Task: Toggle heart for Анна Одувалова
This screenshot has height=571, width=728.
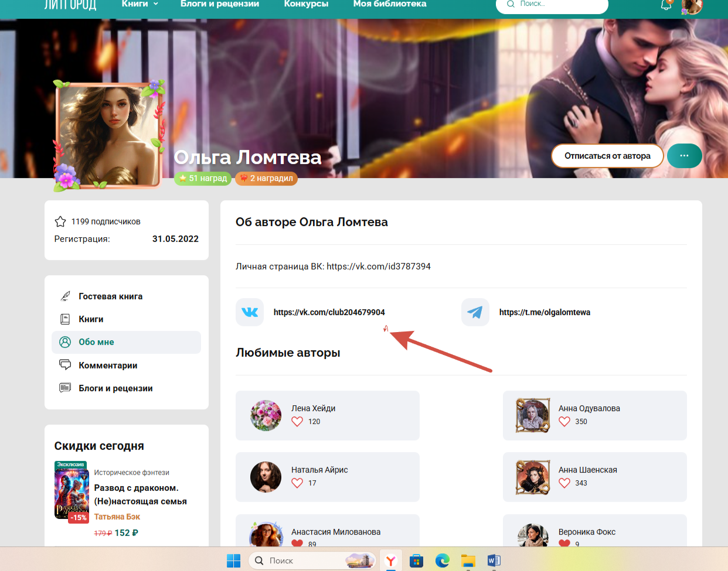Action: click(x=564, y=422)
